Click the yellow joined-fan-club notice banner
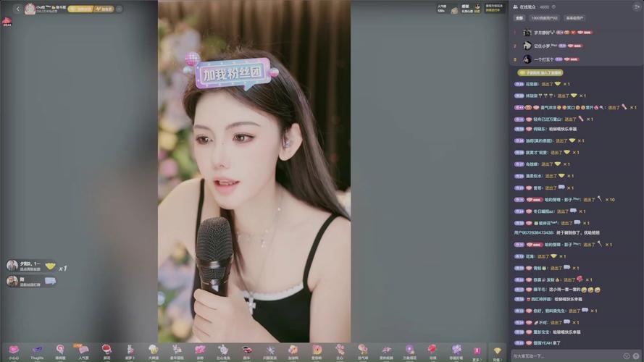 [540, 72]
